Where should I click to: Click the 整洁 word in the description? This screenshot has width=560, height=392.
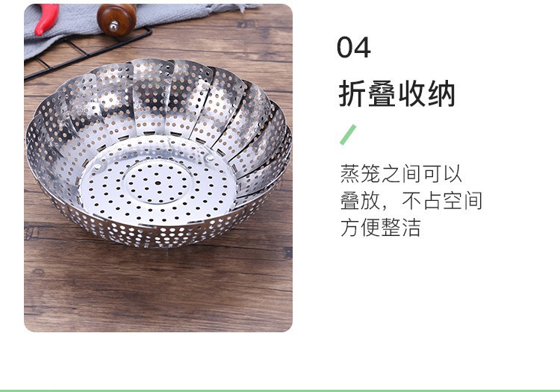coord(401,228)
